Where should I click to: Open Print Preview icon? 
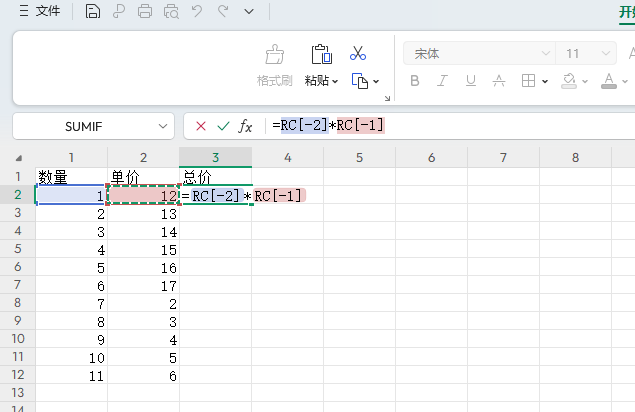pyautogui.click(x=171, y=11)
